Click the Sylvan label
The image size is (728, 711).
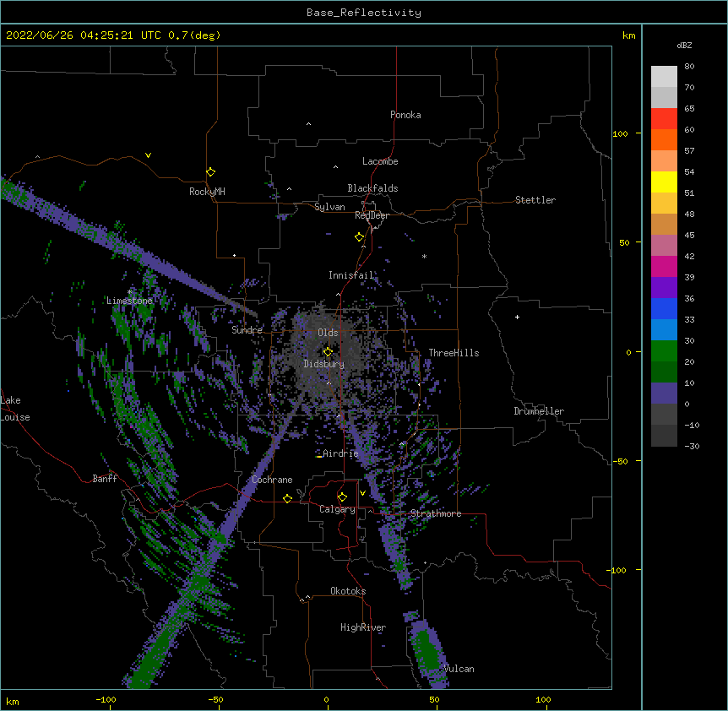[x=329, y=207]
